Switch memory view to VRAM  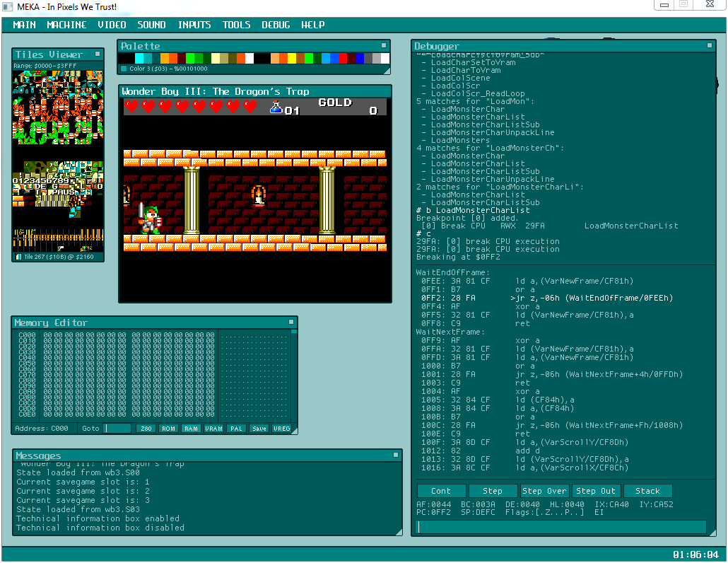click(x=213, y=429)
